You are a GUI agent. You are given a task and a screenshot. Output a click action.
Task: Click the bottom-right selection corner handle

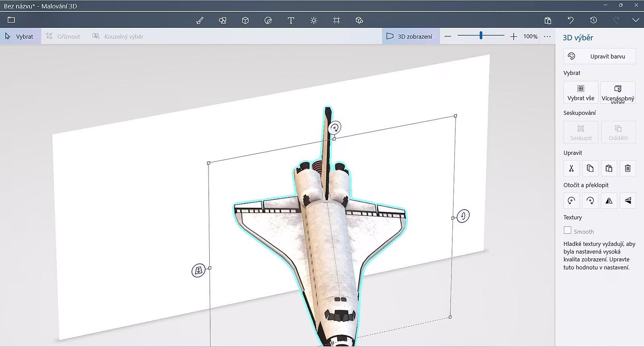coord(450,317)
